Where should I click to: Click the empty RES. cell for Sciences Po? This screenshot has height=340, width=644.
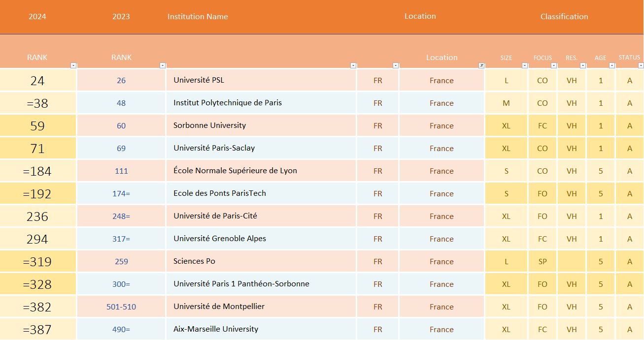click(571, 262)
